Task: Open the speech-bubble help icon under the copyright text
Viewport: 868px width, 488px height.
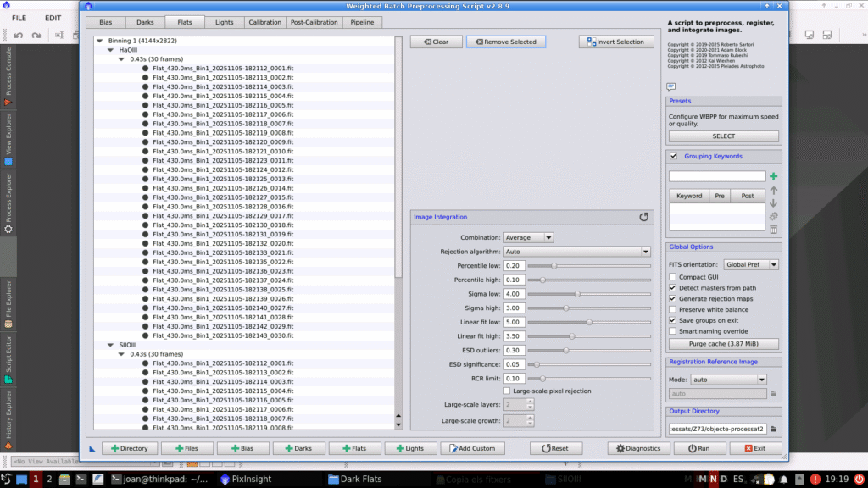Action: 670,86
